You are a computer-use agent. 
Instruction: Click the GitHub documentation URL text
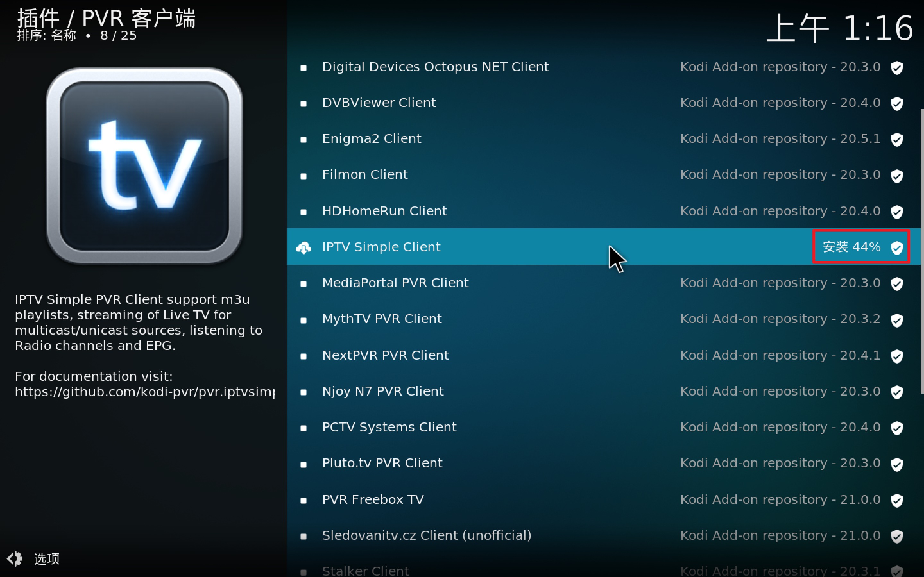[x=144, y=392]
